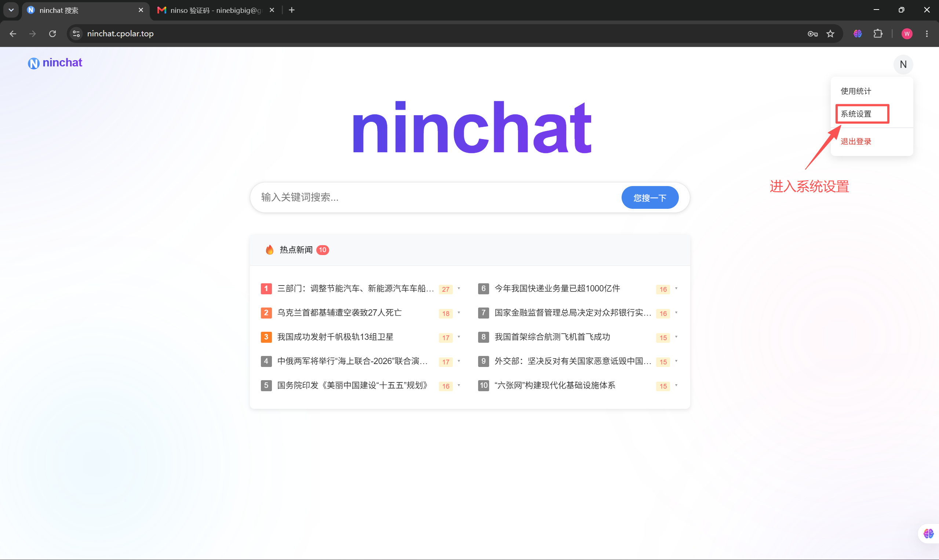Open the tab search dropdown arrow
Image resolution: width=939 pixels, height=560 pixels.
coord(11,10)
